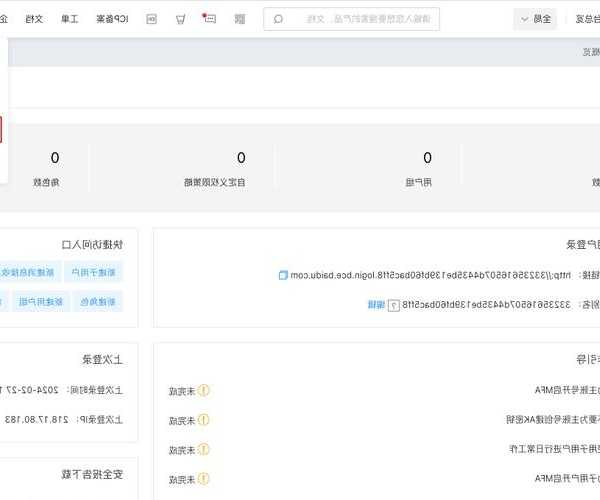Click the help question mark icon next to 编辑
The image size is (600, 500).
coord(393,305)
